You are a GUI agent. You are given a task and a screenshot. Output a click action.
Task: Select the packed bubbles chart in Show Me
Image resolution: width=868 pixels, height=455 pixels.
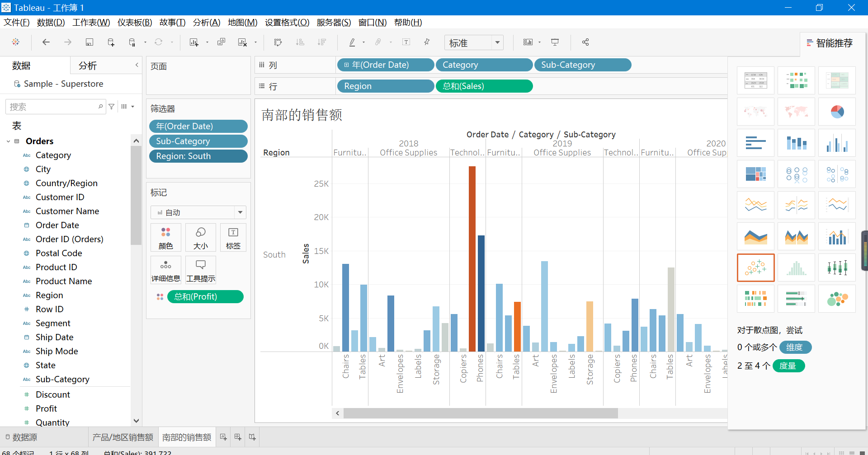pyautogui.click(x=837, y=299)
